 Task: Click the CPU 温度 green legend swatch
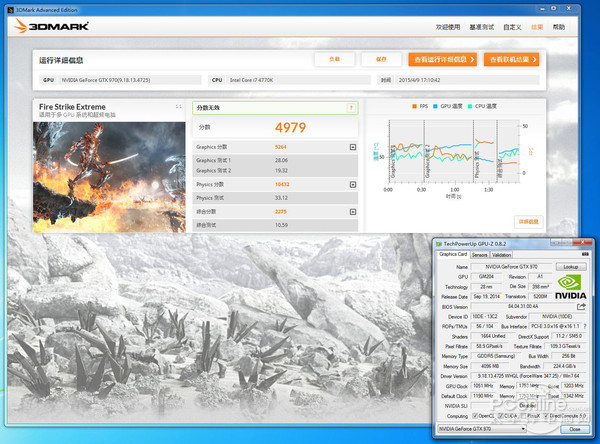(470, 106)
